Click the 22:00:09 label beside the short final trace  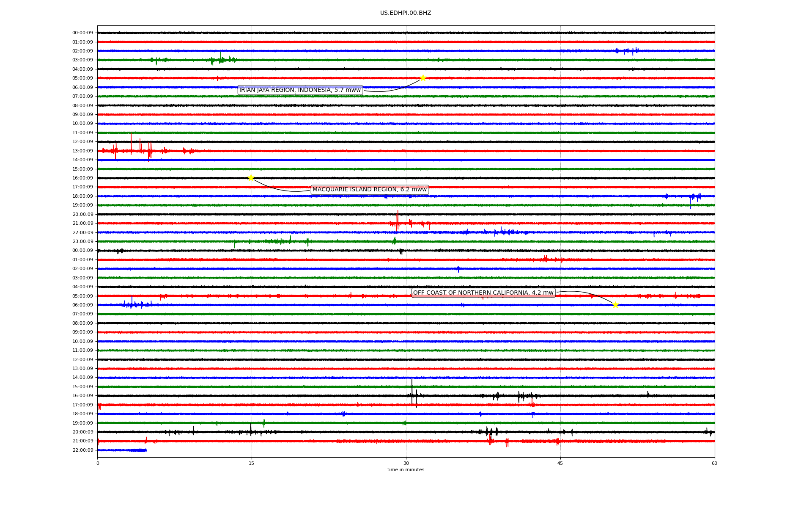coord(82,450)
